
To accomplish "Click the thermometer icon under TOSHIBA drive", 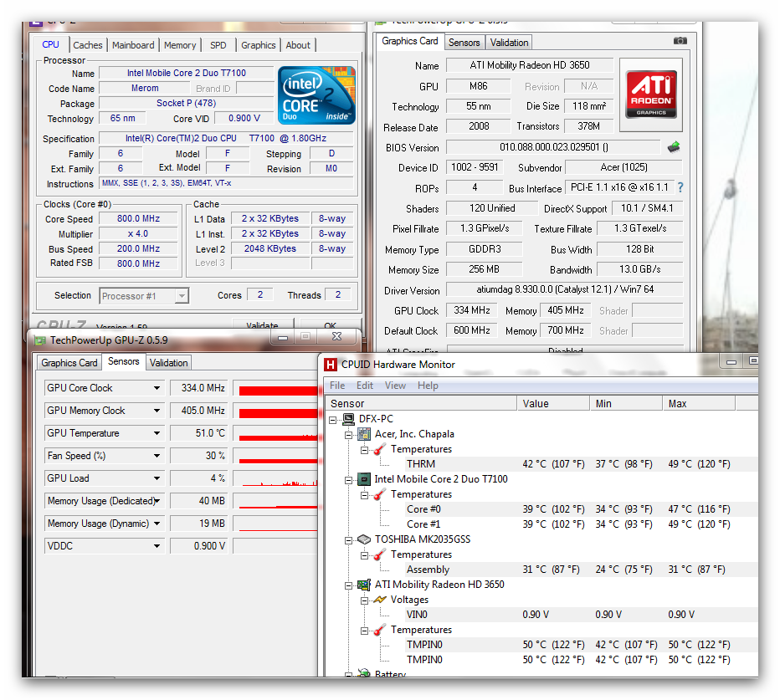I will pyautogui.click(x=380, y=554).
